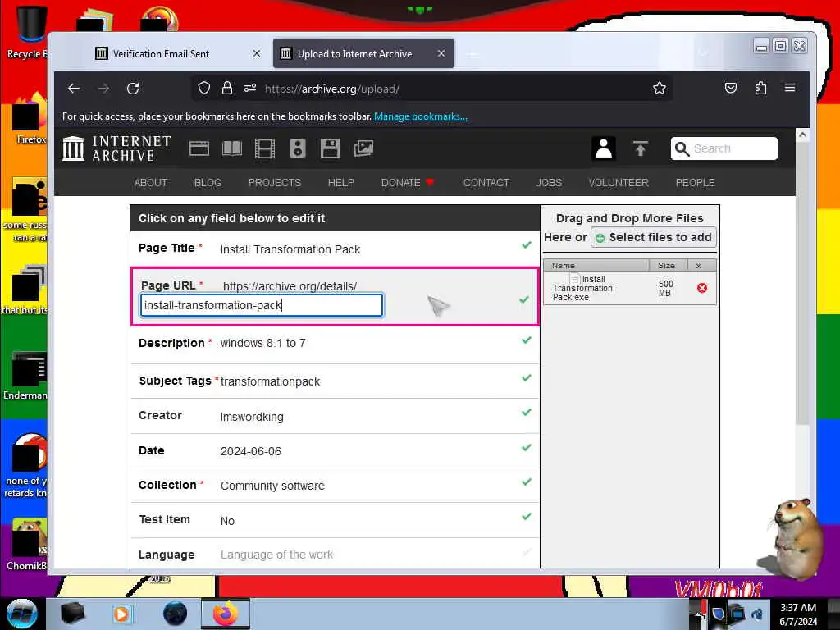Viewport: 840px width, 630px height.
Task: Open the site permissions icon in URL bar
Action: [250, 89]
